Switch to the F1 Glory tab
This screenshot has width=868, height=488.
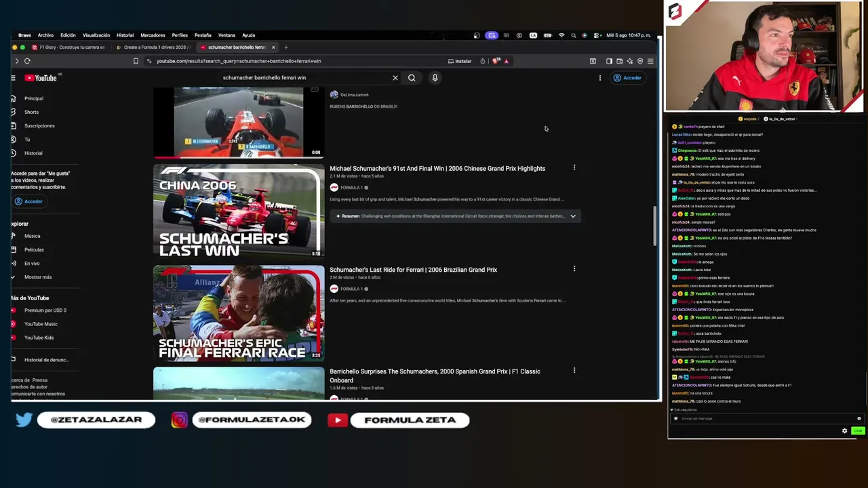coord(68,47)
